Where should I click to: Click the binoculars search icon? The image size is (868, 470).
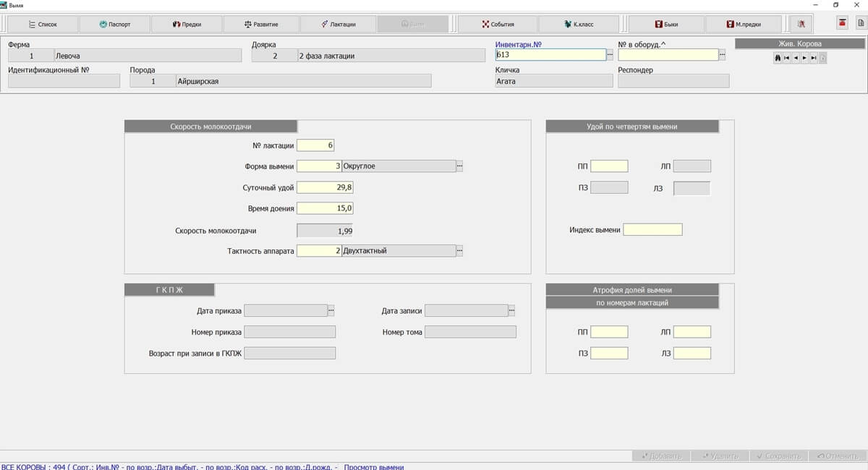(778, 58)
